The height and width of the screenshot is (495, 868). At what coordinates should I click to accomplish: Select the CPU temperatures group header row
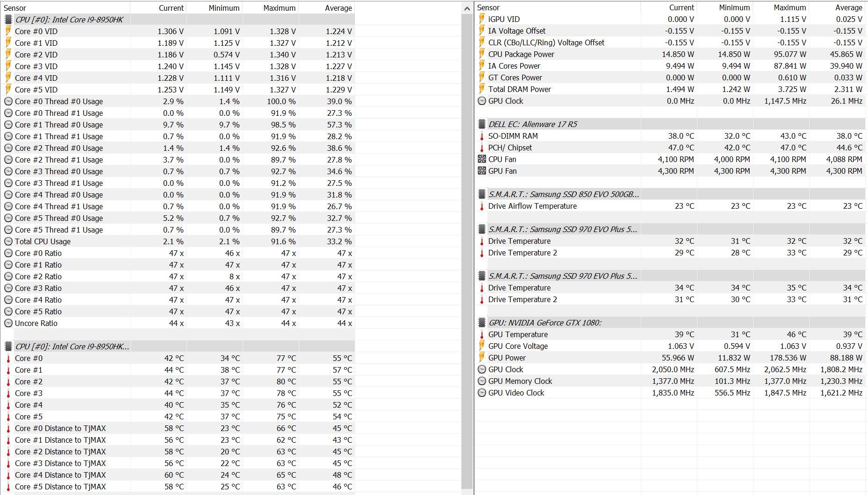point(178,346)
